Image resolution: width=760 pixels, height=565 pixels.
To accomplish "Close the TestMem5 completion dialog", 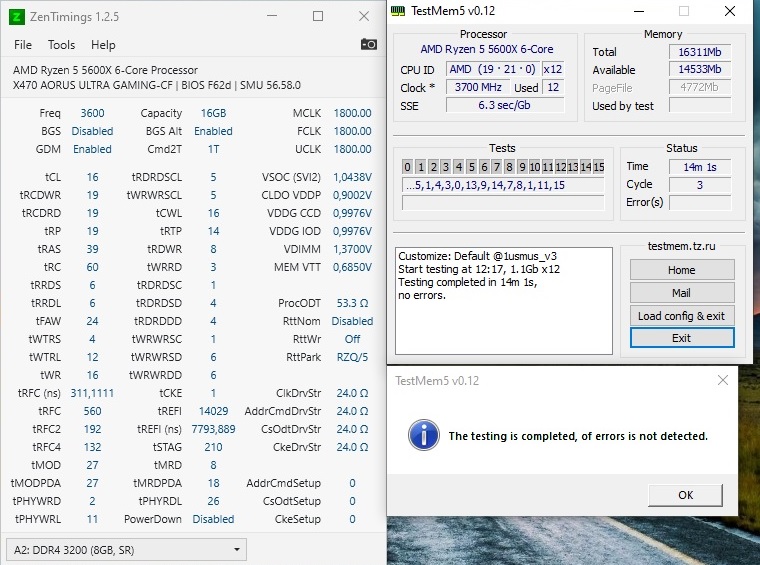I will 723,380.
